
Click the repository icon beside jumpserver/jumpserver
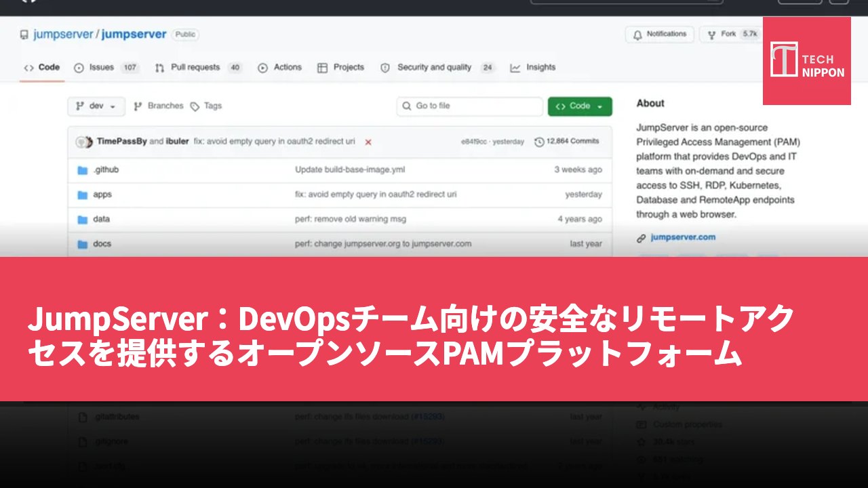coord(24,35)
